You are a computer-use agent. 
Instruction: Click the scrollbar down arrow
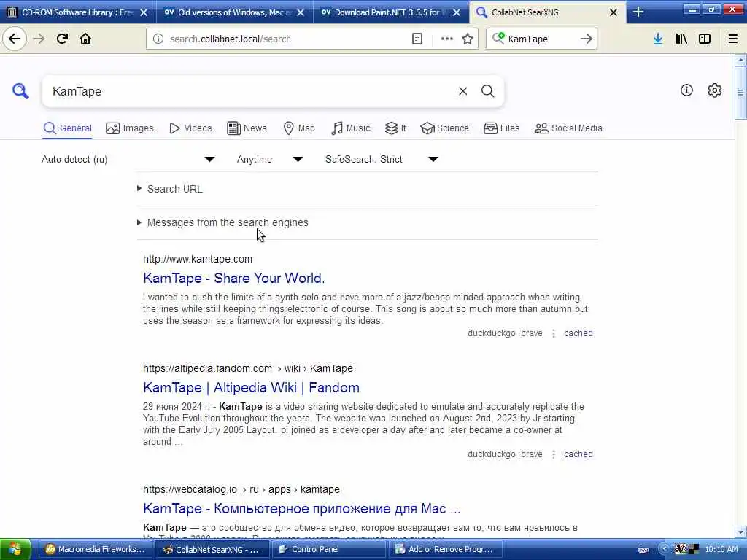(740, 532)
